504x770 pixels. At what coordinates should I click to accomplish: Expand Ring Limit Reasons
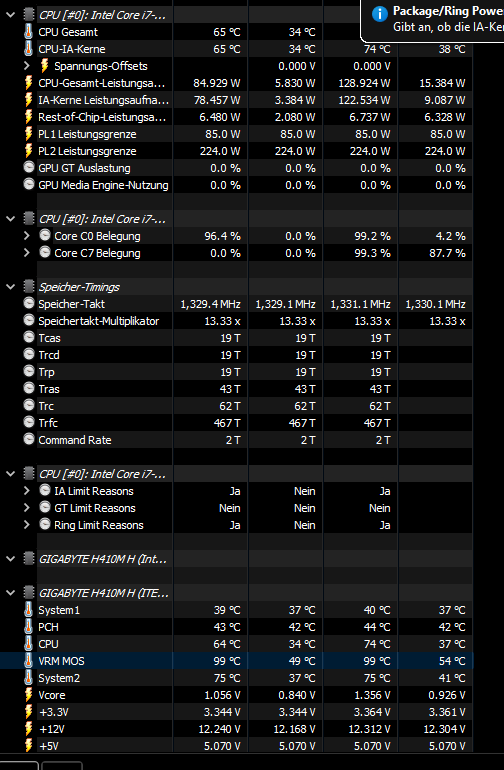pos(27,525)
